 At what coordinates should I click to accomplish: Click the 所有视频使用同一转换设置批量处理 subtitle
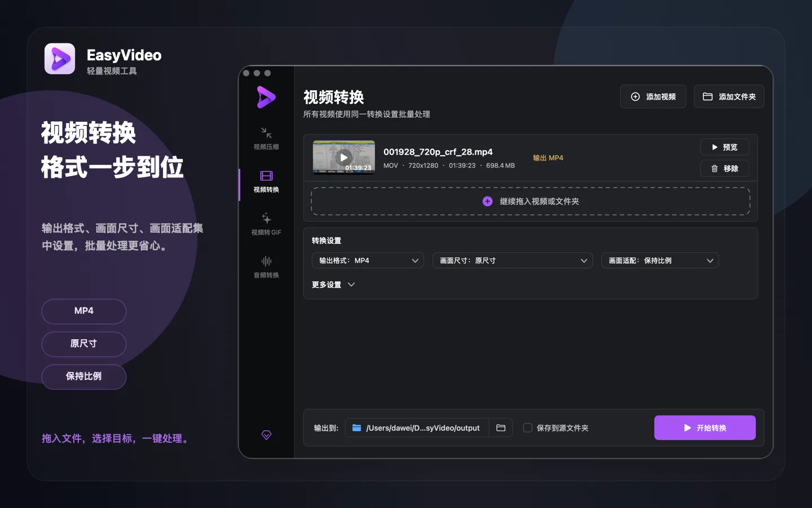(x=367, y=114)
